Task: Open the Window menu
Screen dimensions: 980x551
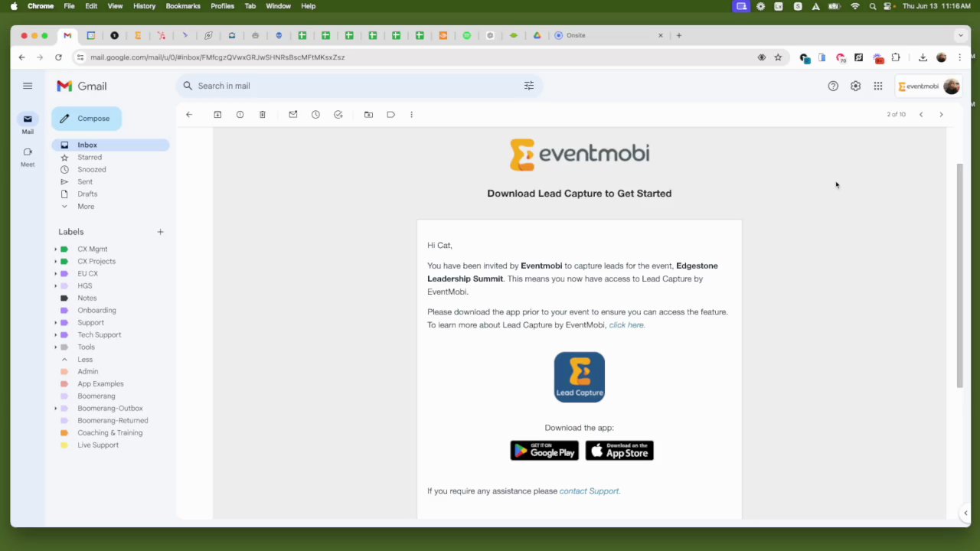Action: (x=278, y=6)
